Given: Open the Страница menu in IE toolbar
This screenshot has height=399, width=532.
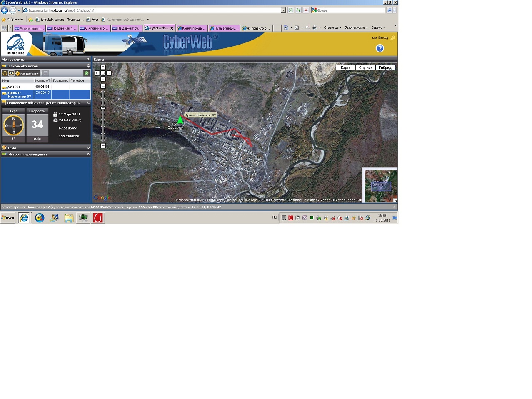Looking at the screenshot, I should click(332, 28).
